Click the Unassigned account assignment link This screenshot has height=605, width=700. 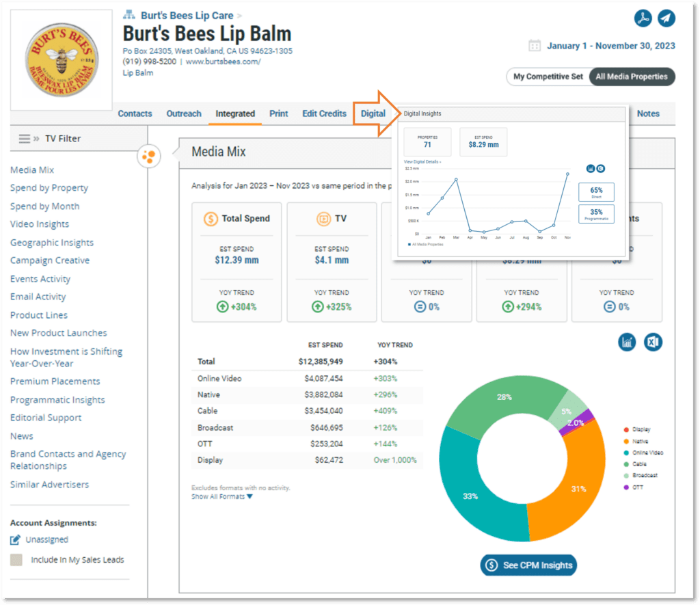(47, 540)
